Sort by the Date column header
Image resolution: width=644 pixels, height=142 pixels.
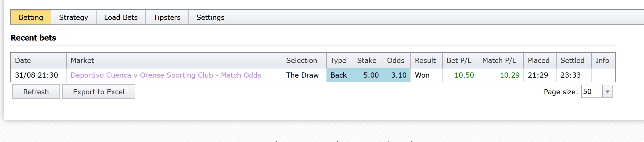[x=23, y=61]
